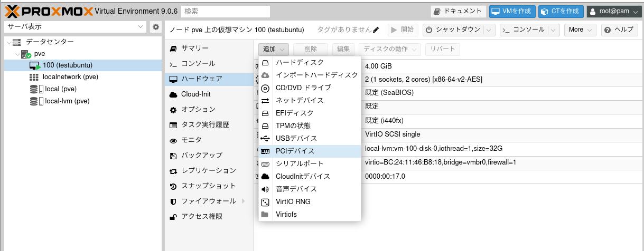This screenshot has height=251, width=644.
Task: Click the import hard disk cloud icon
Action: (x=265, y=75)
